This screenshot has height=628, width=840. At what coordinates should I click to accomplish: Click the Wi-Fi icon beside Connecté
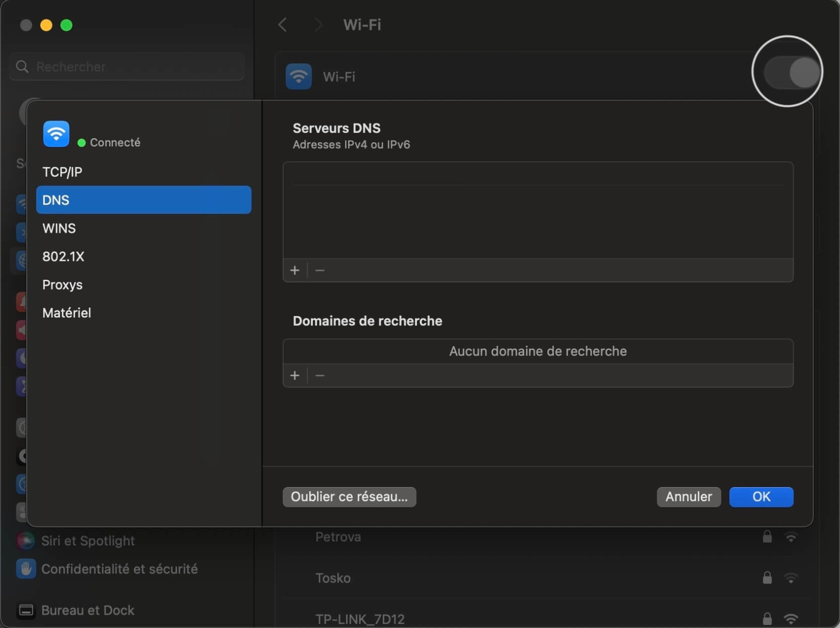pyautogui.click(x=56, y=134)
